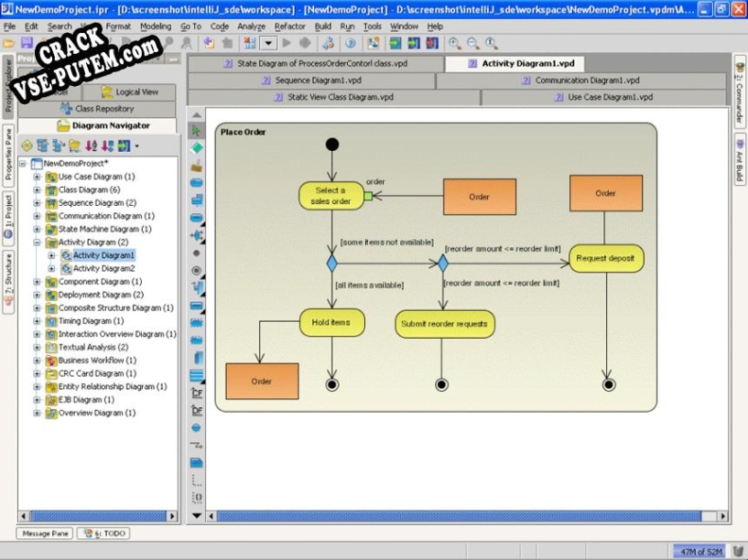Viewport: 748px width, 560px height.
Task: Click the Zoom Out magnifier icon
Action: click(472, 43)
